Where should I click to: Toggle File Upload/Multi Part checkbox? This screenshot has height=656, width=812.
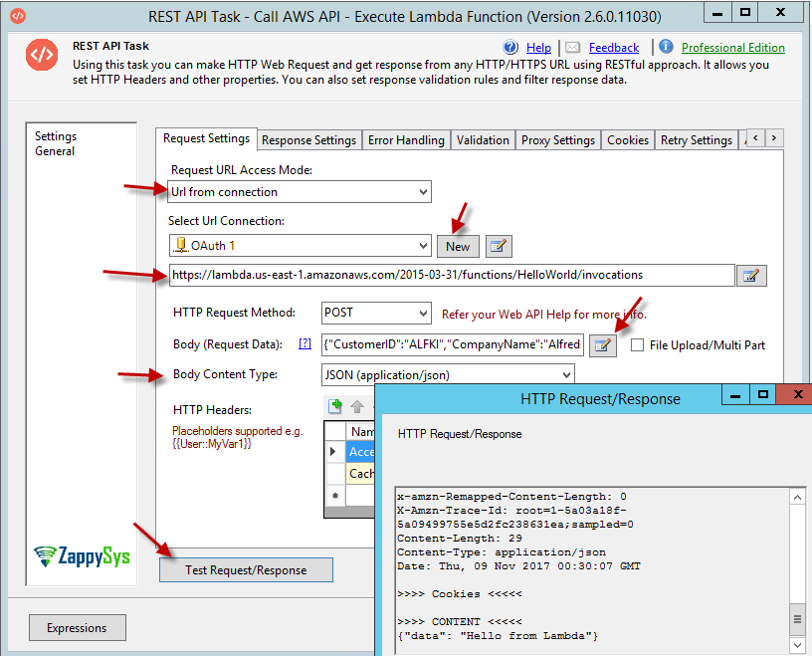638,345
